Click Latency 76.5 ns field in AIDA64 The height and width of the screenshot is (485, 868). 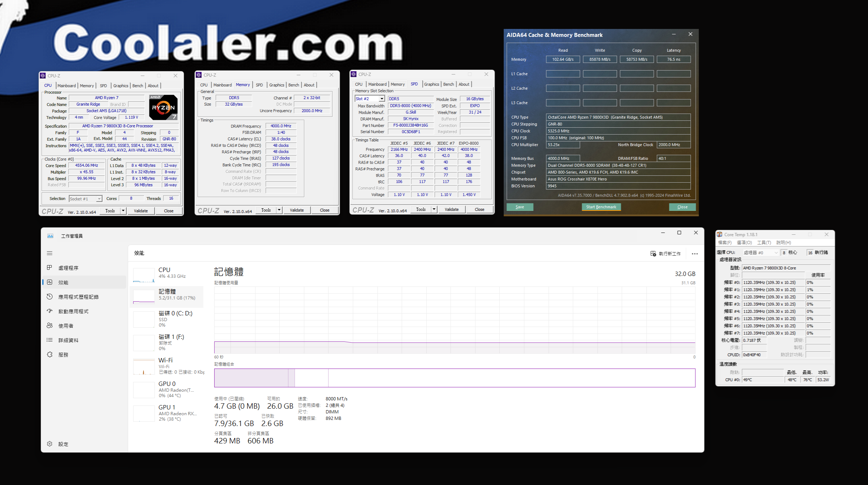(673, 59)
